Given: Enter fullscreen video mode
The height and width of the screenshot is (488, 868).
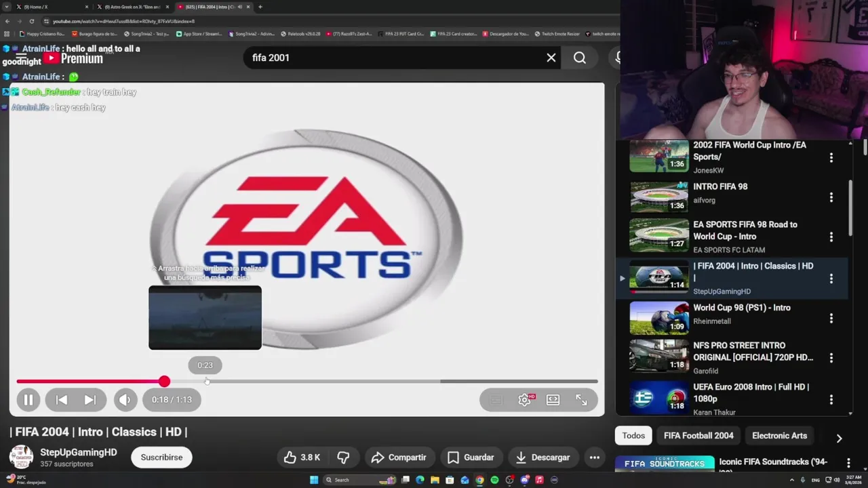Looking at the screenshot, I should click(582, 400).
